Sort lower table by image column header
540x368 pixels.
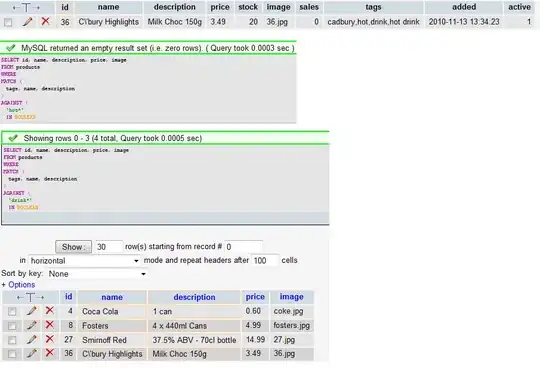(291, 297)
